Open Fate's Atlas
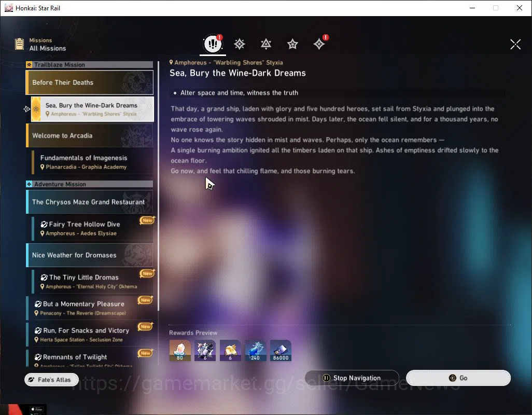Image resolution: width=532 pixels, height=415 pixels. (x=51, y=380)
